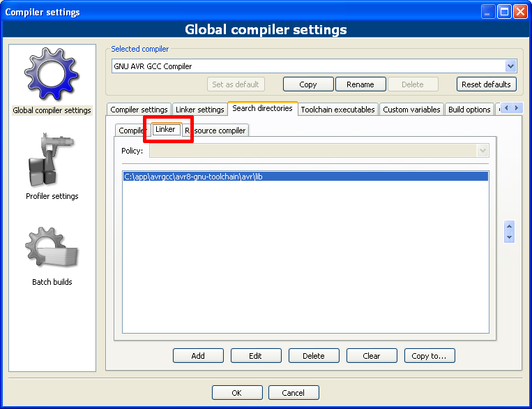Image resolution: width=532 pixels, height=409 pixels.
Task: Open Profiler settings caliper icon
Action: [x=51, y=159]
